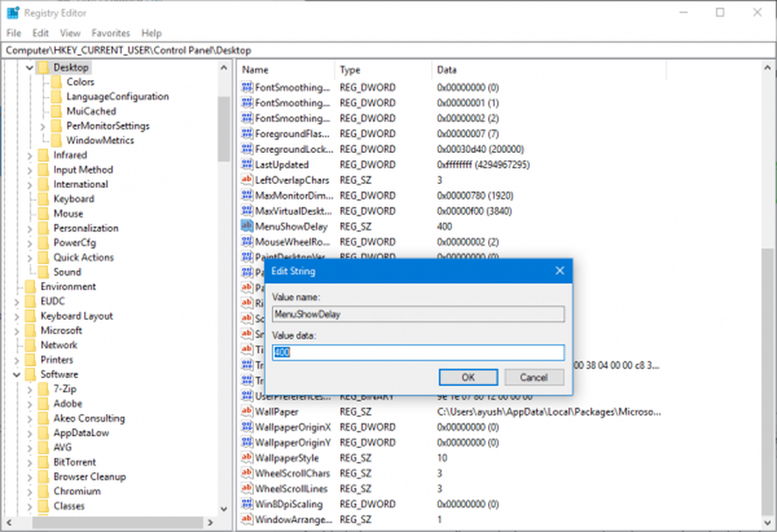Select the WallPaper string value icon
Viewport: 777px width, 532px height.
246,411
